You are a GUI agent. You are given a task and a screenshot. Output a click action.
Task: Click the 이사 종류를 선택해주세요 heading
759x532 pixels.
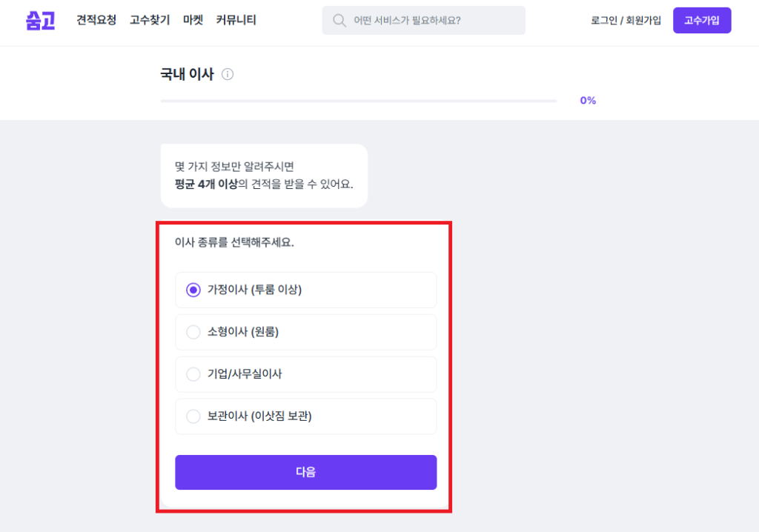(x=234, y=242)
